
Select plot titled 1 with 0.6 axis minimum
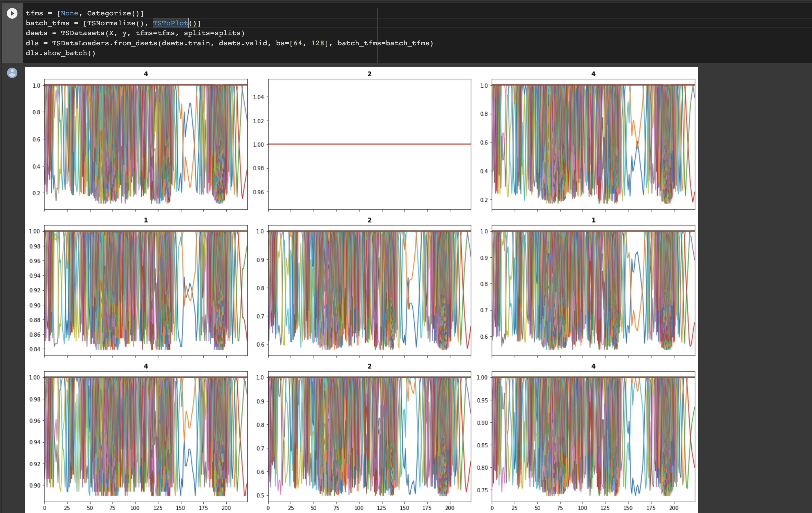tap(593, 290)
